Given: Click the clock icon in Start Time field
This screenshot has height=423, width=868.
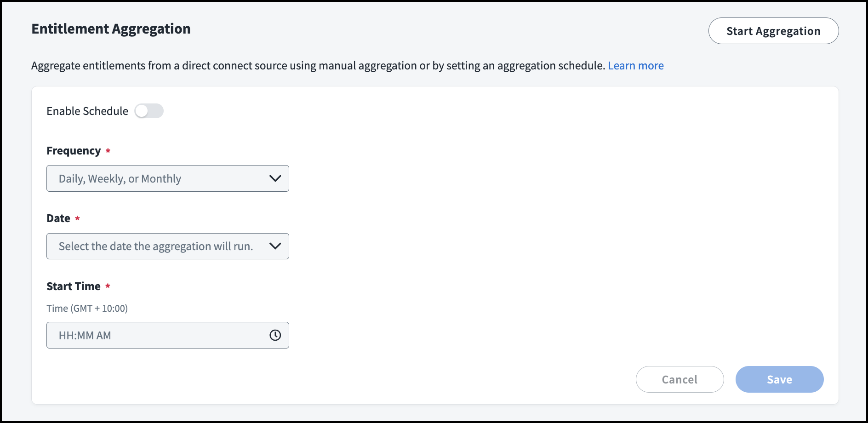Looking at the screenshot, I should tap(275, 335).
